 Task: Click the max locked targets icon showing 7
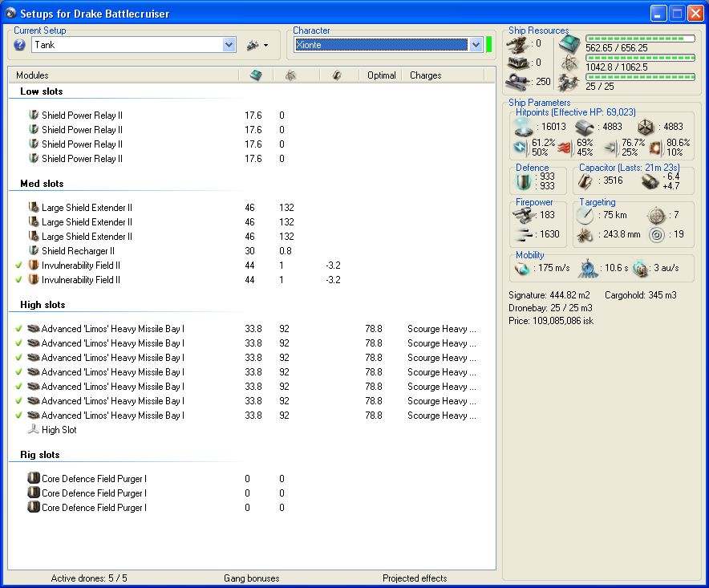pyautogui.click(x=657, y=216)
